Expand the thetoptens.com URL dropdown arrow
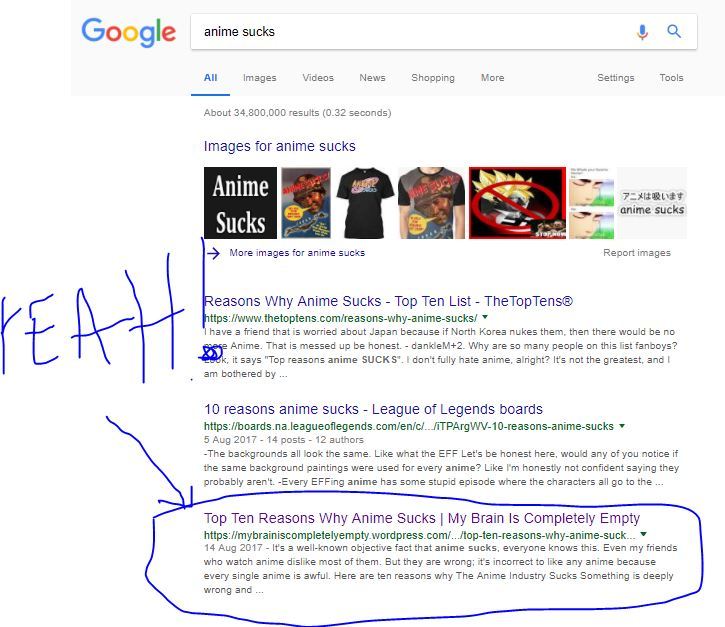Screen dimensions: 725x627 485,317
